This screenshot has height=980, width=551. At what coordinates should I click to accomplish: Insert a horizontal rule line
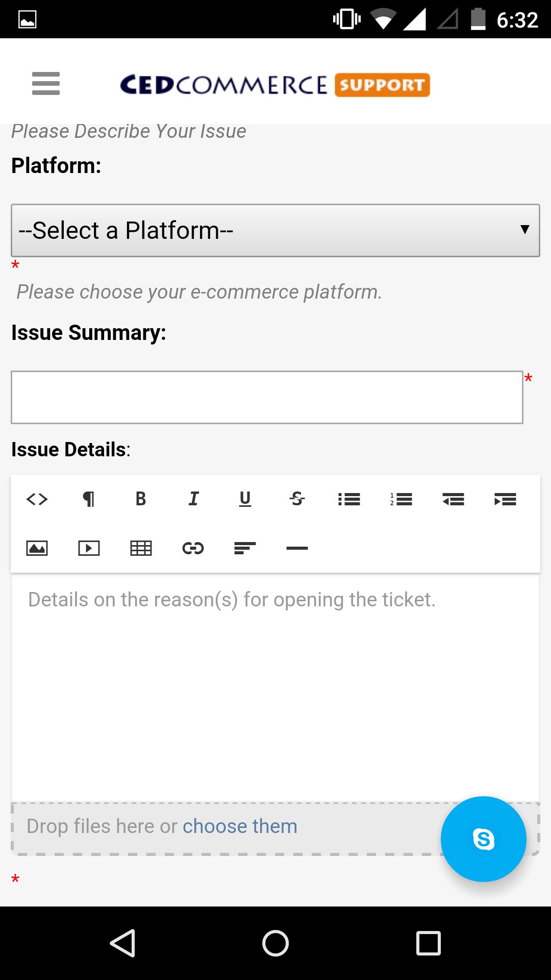297,548
